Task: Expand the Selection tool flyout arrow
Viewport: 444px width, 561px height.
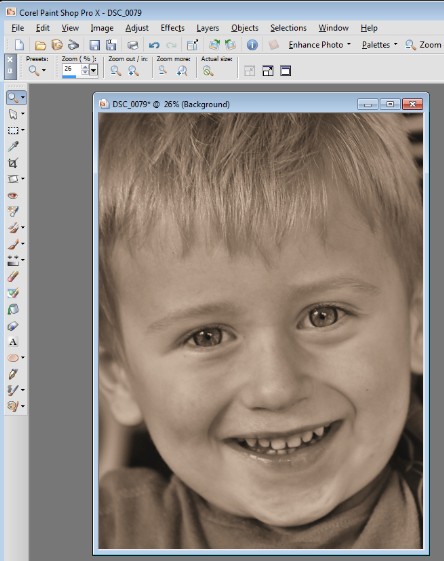Action: click(23, 130)
